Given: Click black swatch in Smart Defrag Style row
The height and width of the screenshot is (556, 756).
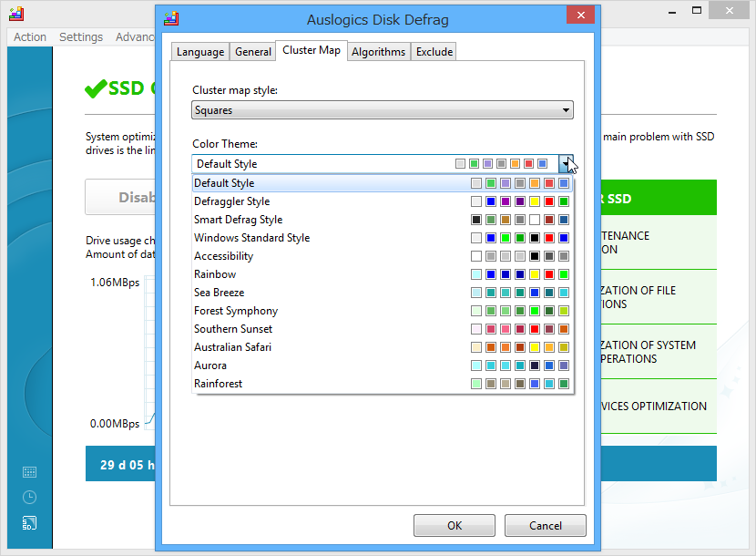Looking at the screenshot, I should 475,220.
